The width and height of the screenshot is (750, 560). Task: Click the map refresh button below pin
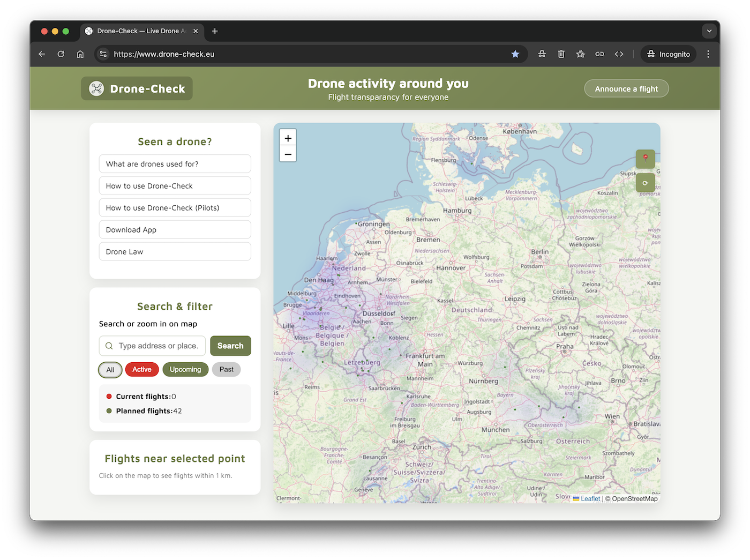(x=645, y=183)
